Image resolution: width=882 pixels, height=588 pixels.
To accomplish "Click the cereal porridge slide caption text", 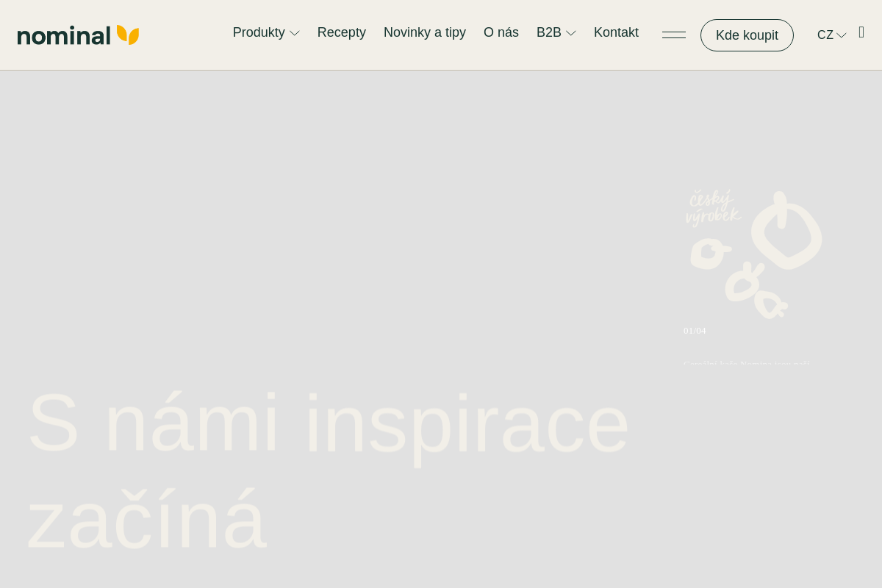I will click(x=746, y=363).
